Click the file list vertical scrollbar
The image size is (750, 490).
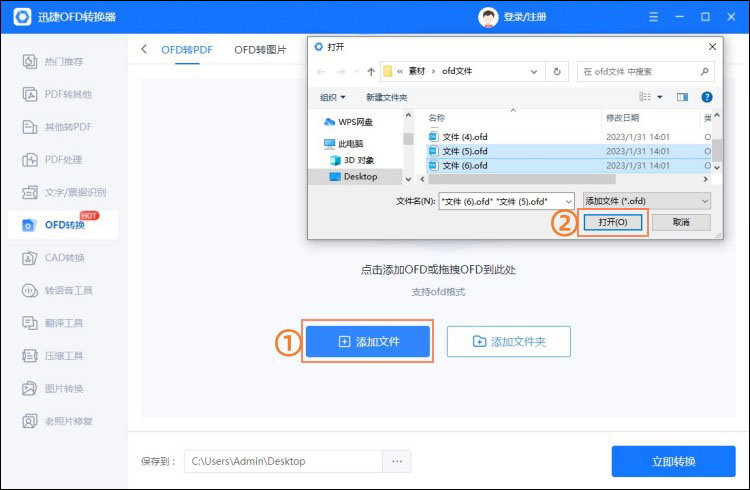[717, 150]
